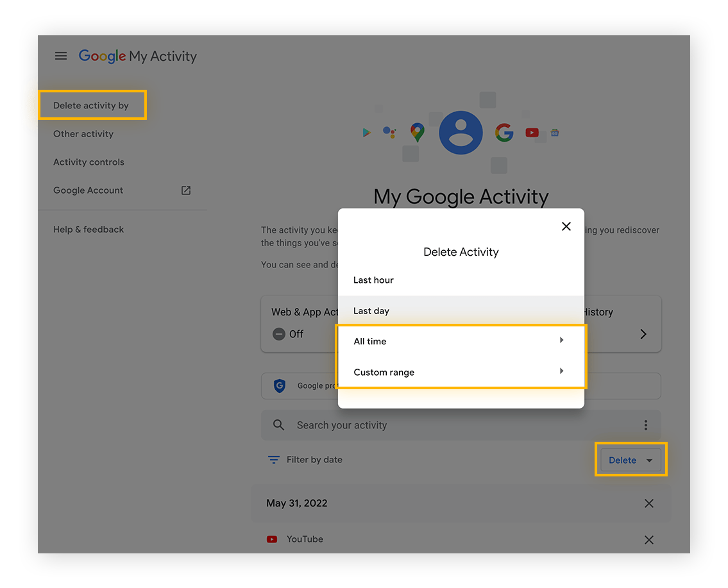Image resolution: width=728 pixels, height=588 pixels.
Task: Dismiss the May 31, 2022 activity group
Action: [648, 503]
